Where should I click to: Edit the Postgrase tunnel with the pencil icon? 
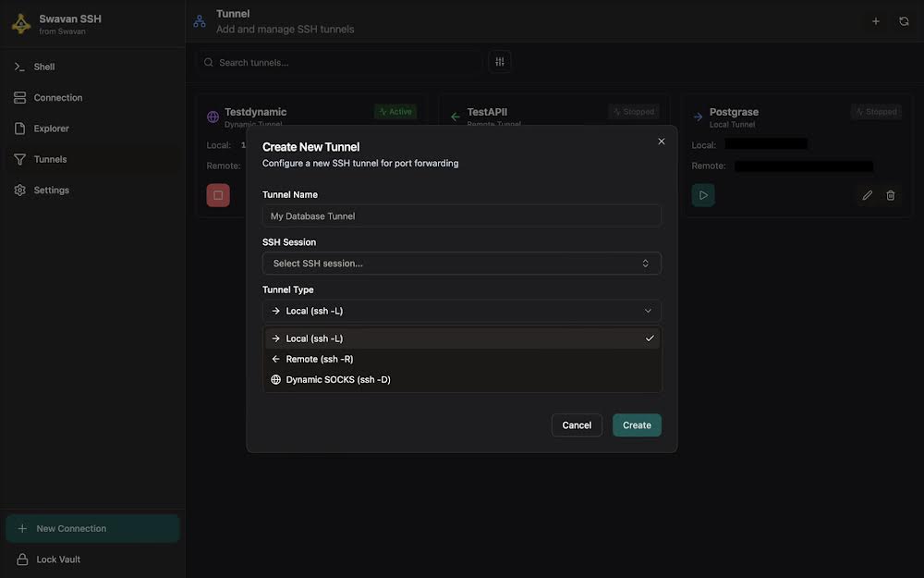click(865, 193)
